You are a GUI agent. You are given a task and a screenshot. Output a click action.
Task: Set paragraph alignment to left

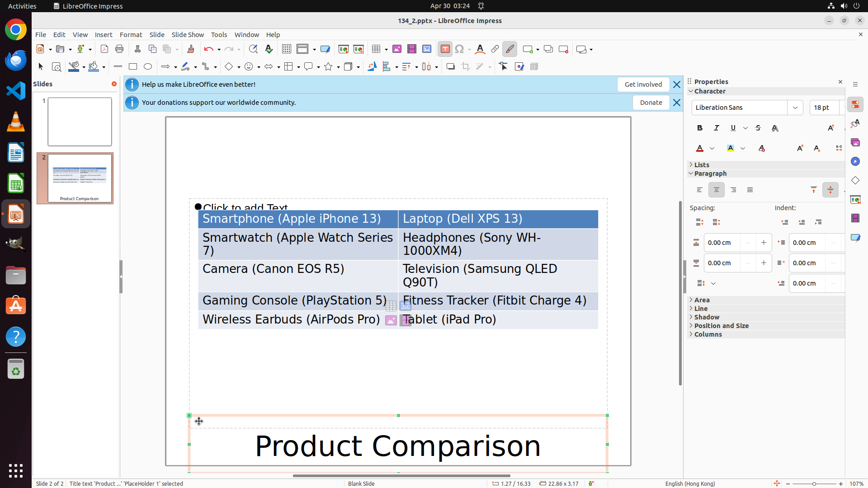pyautogui.click(x=700, y=190)
